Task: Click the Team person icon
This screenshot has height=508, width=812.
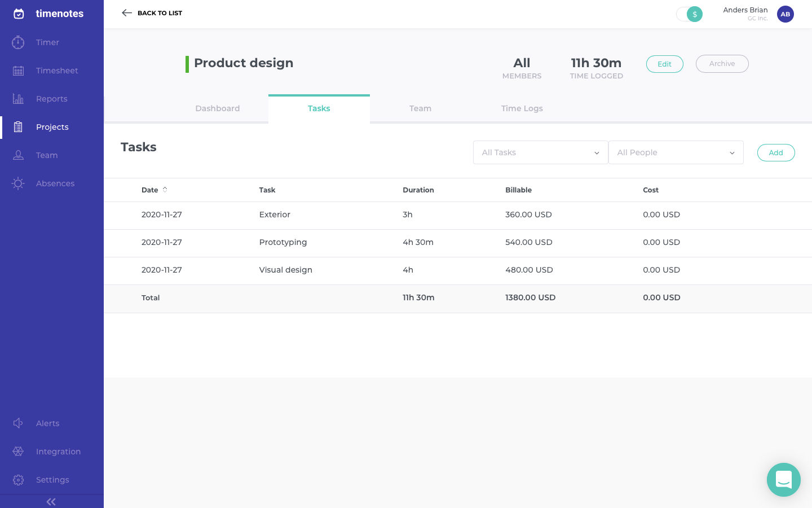Action: (x=18, y=155)
